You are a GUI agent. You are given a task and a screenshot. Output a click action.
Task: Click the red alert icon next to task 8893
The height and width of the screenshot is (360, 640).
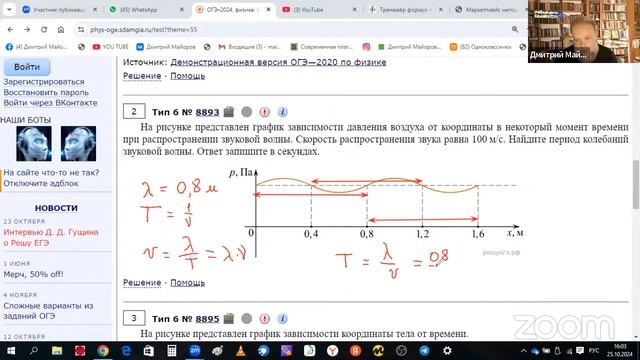pyautogui.click(x=264, y=111)
